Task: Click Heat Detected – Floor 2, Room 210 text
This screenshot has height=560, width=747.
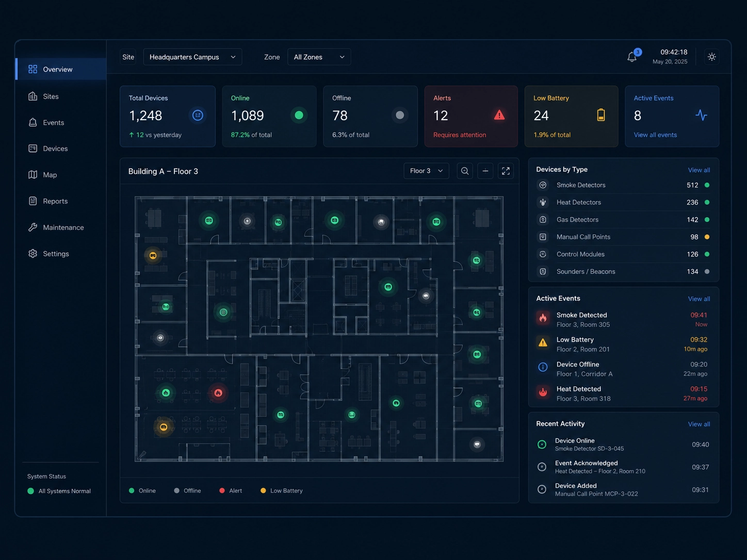Action: pyautogui.click(x=600, y=471)
